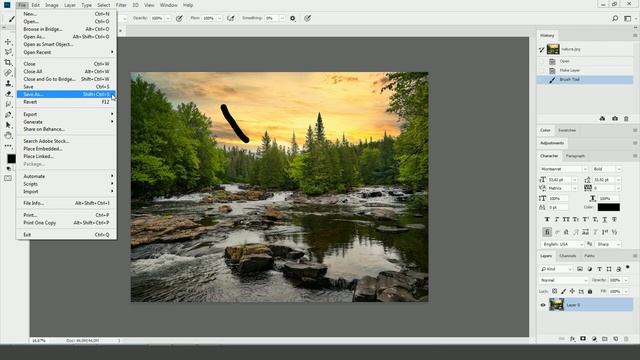Open the layer Opacity dropdown arrow

point(626,280)
